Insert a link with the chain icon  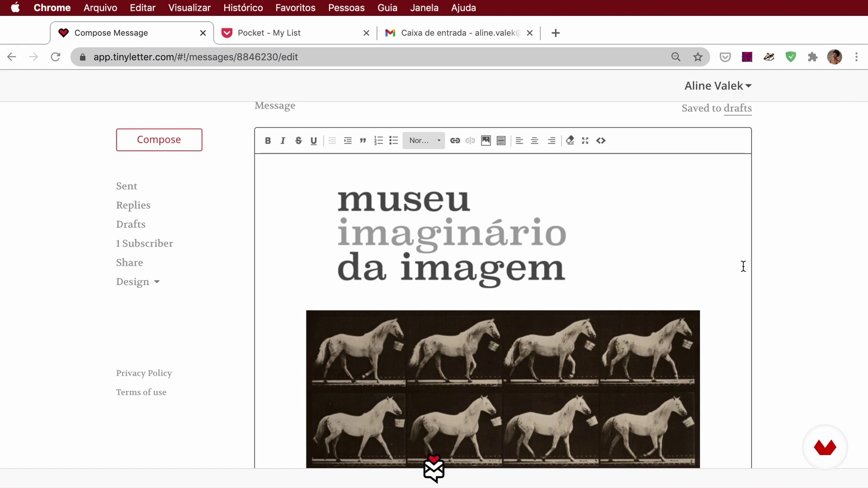(x=455, y=141)
